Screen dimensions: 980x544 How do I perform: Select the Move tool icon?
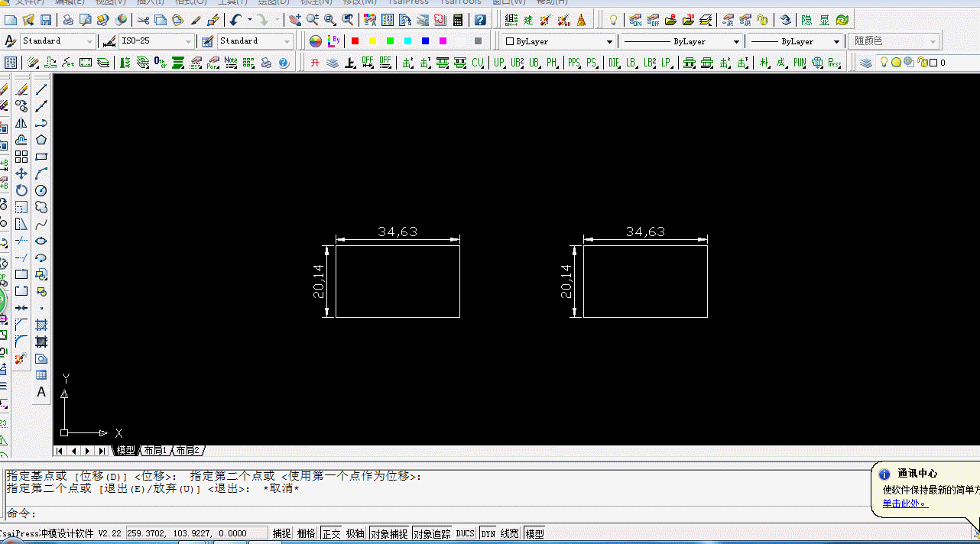pos(21,173)
